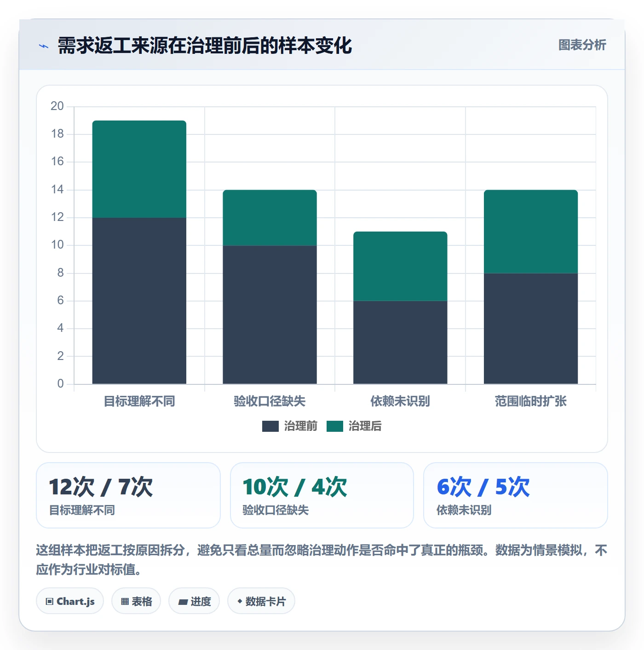Screen dimensions: 644x650
Task: Click the dark 治理前 bar for 验收口径缺失
Action: tap(270, 314)
